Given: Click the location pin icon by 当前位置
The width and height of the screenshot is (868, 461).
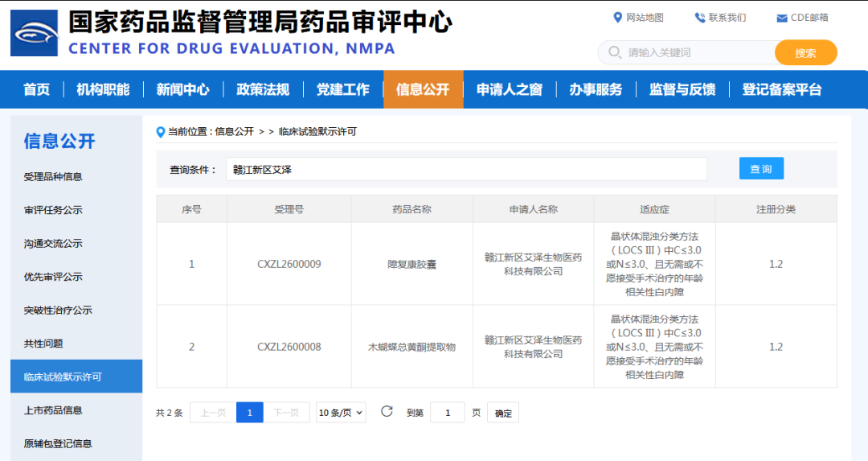Looking at the screenshot, I should coord(161,132).
